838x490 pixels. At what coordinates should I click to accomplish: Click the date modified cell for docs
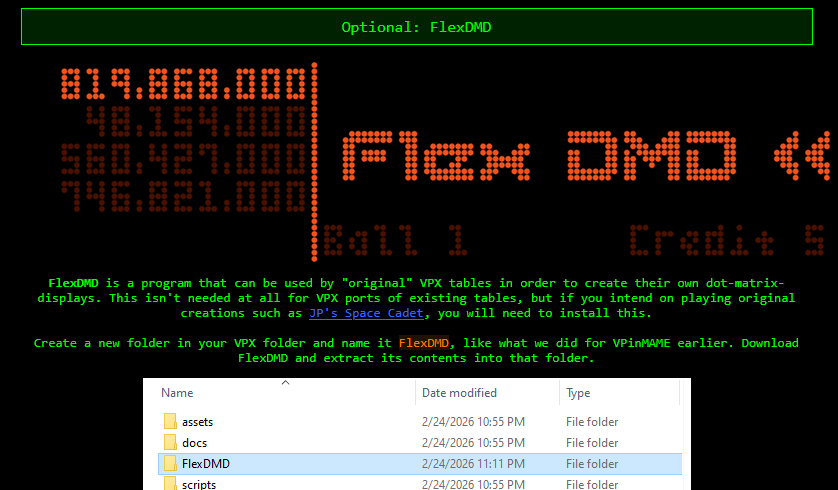(472, 443)
